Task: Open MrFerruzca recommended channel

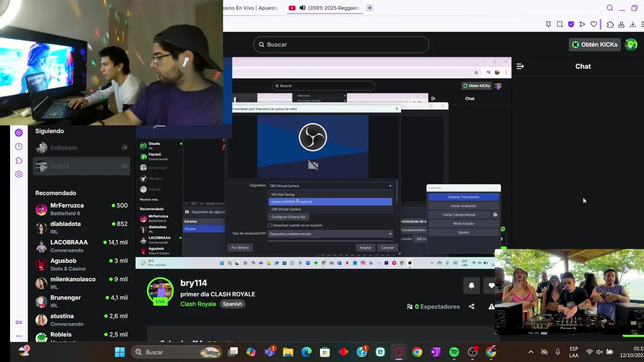Action: tap(82, 209)
